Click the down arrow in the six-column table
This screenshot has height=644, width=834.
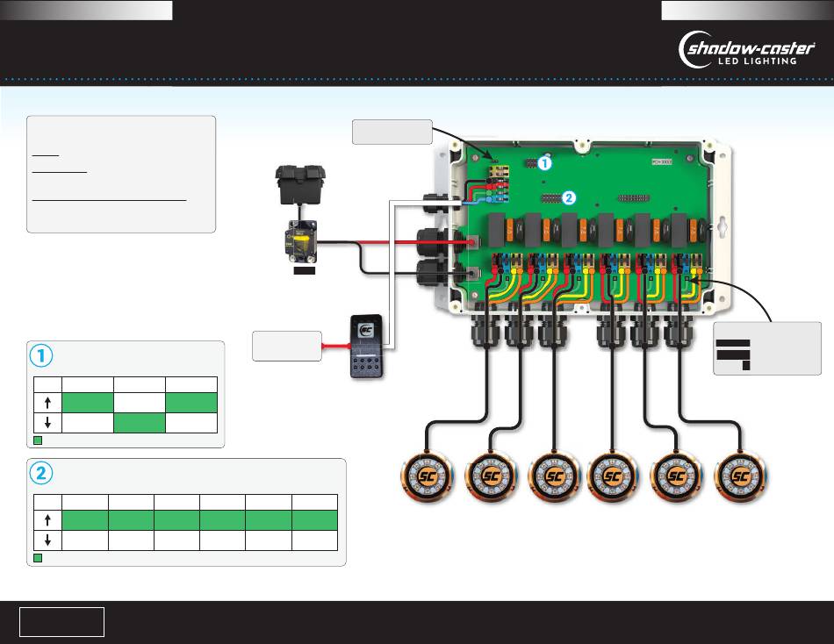(x=47, y=540)
